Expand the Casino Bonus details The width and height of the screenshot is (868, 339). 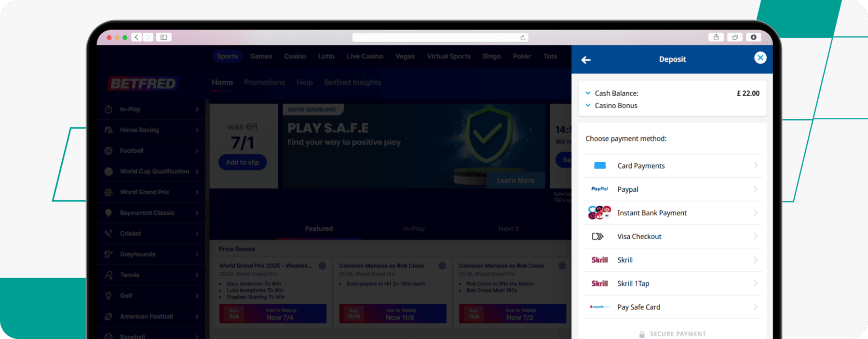tap(588, 105)
